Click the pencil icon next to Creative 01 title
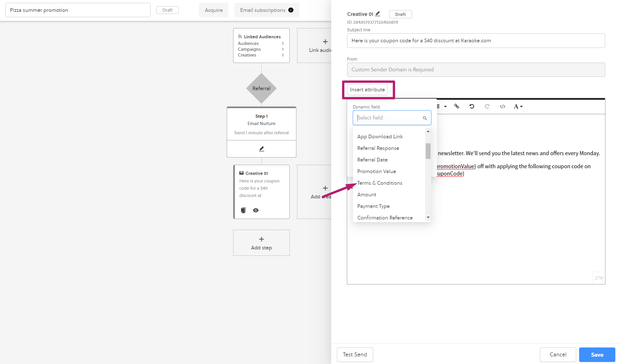The image size is (620, 364). (378, 14)
